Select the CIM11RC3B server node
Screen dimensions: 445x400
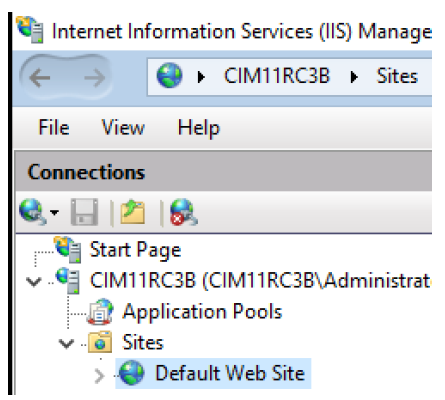(260, 280)
